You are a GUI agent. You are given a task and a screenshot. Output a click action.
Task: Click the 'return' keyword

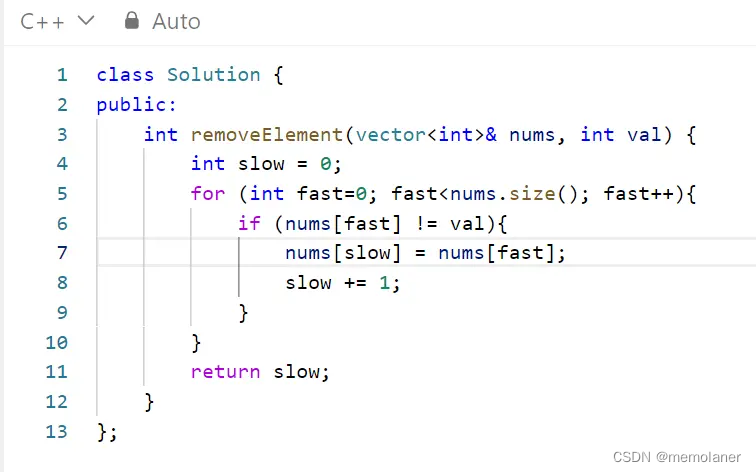[x=225, y=372]
